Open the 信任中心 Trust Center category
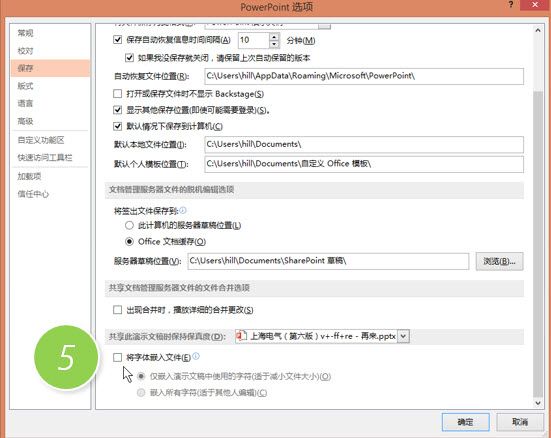This screenshot has height=438, width=551. coord(50,194)
